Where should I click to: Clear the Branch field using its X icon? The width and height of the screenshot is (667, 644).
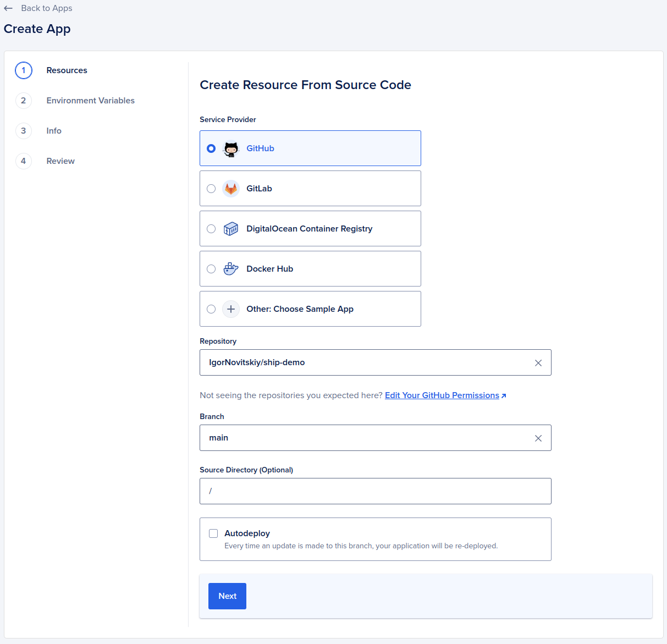tap(538, 438)
